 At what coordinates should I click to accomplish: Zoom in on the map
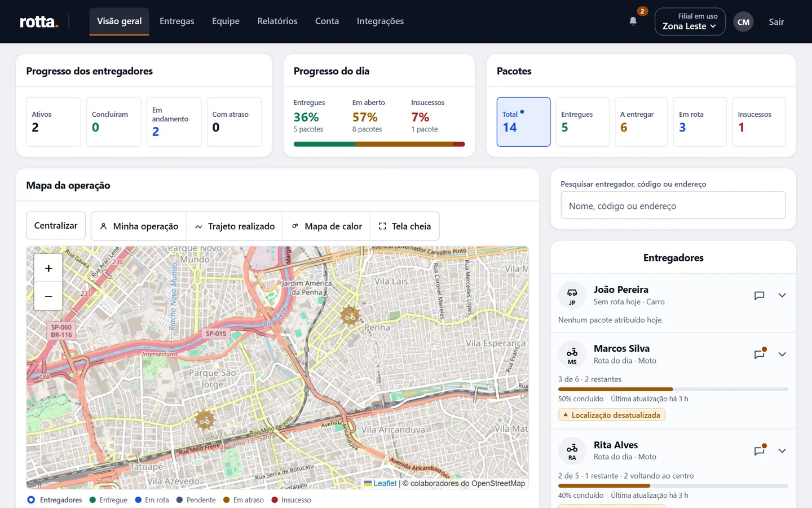[x=48, y=268]
